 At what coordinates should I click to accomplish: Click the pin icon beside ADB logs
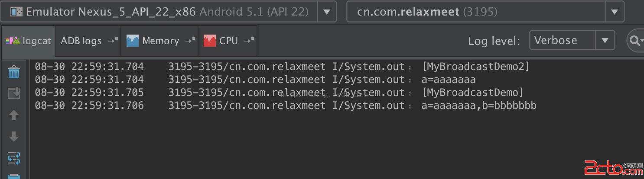[113, 41]
